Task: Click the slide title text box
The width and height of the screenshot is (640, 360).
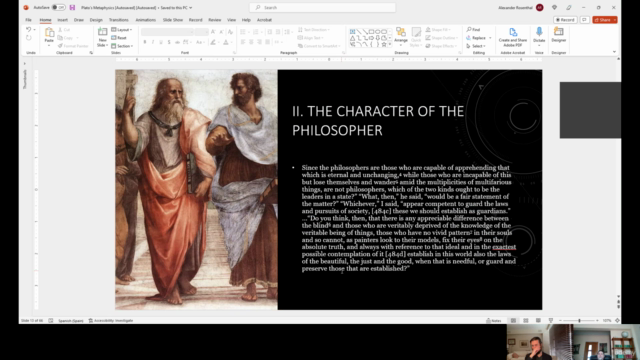Action: pyautogui.click(x=378, y=120)
